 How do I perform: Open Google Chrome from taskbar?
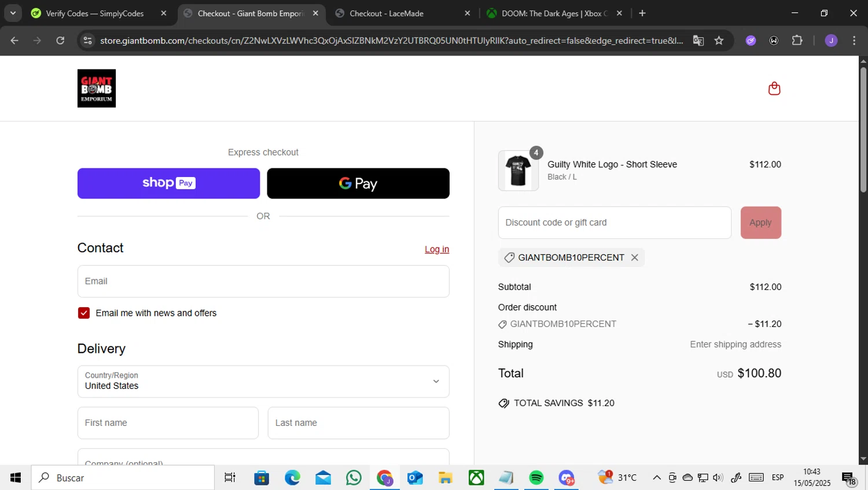pyautogui.click(x=384, y=478)
